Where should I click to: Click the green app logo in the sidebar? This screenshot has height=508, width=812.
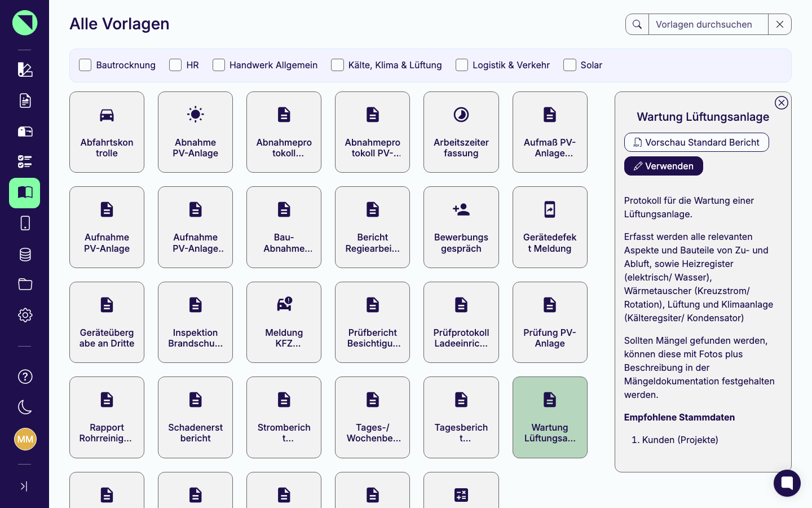(25, 23)
